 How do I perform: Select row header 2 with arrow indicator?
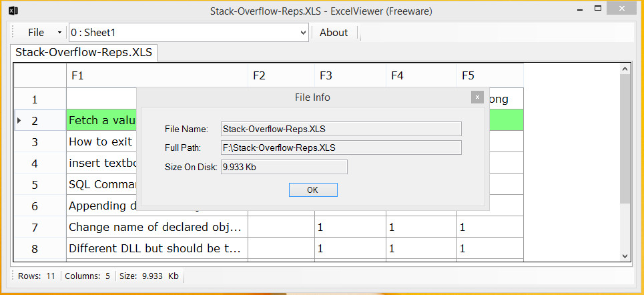click(x=40, y=120)
